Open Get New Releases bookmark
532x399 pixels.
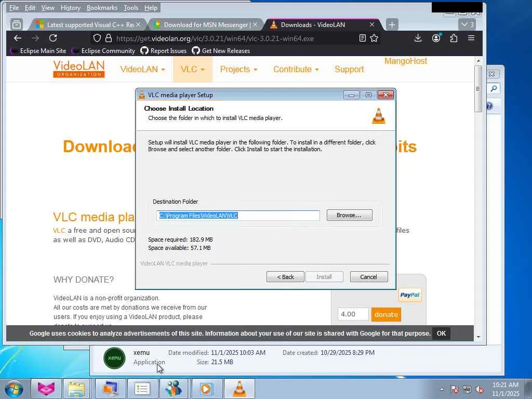coord(221,51)
